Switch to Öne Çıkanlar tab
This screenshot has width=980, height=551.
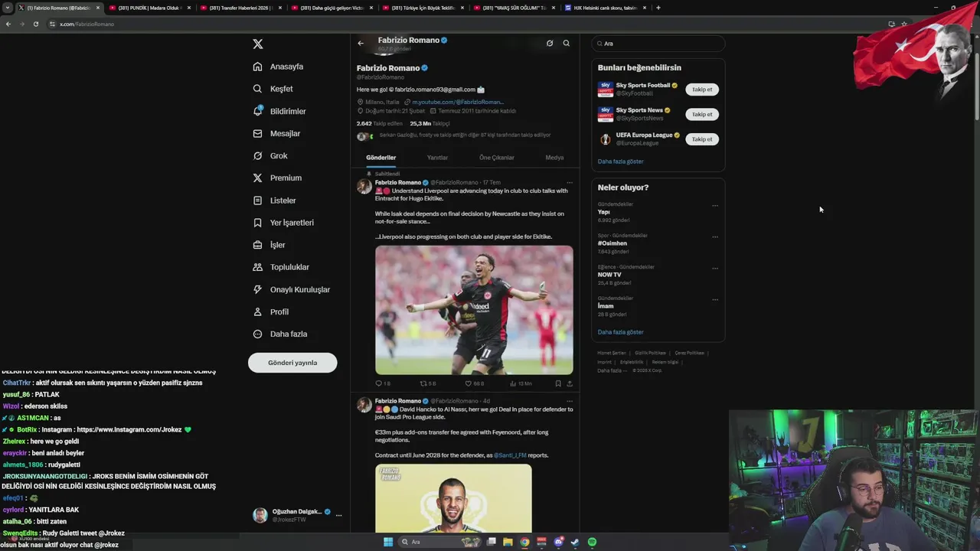[x=497, y=158]
